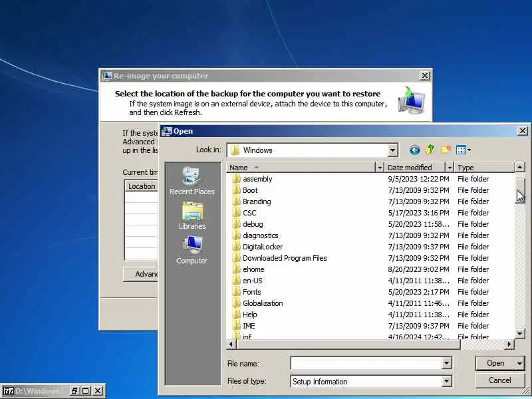Open the split arrow beside Open button
Viewport: 532px width, 399px height.
[x=520, y=363]
